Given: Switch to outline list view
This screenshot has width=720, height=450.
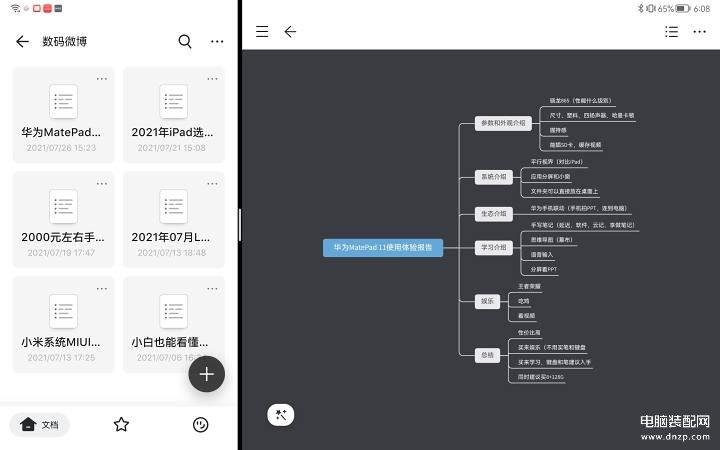Looking at the screenshot, I should (671, 31).
